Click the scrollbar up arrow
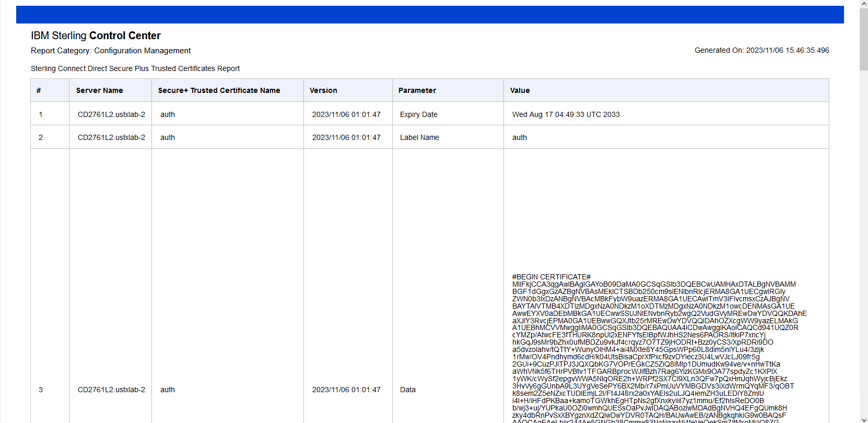Viewport: 868px width, 423px height. point(863,3)
